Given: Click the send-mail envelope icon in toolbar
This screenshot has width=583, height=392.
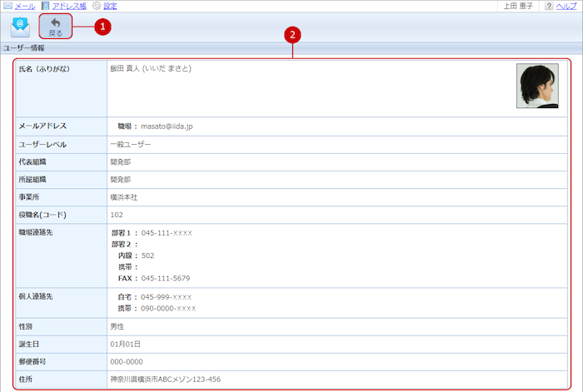Looking at the screenshot, I should (20, 27).
